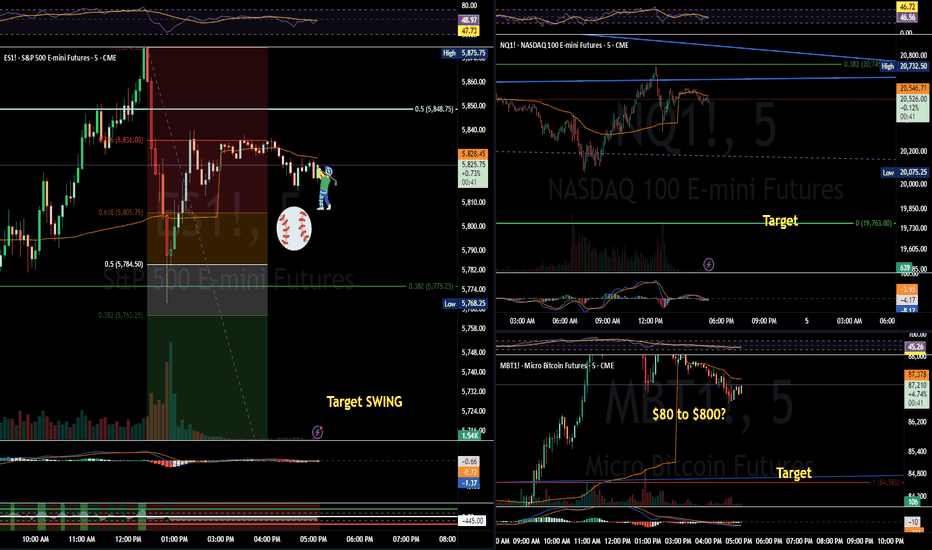The width and height of the screenshot is (932, 550).
Task: Click the NQ1! High 20,732.50 label
Action: (903, 66)
